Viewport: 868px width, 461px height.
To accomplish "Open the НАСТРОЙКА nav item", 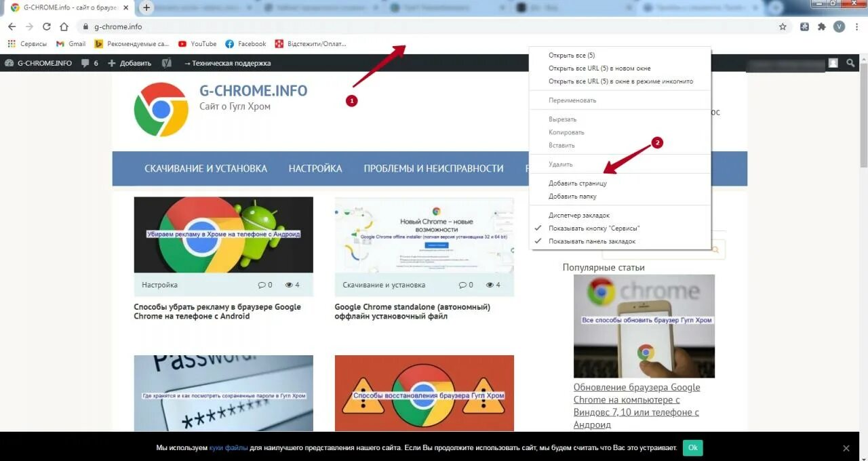I will point(315,168).
